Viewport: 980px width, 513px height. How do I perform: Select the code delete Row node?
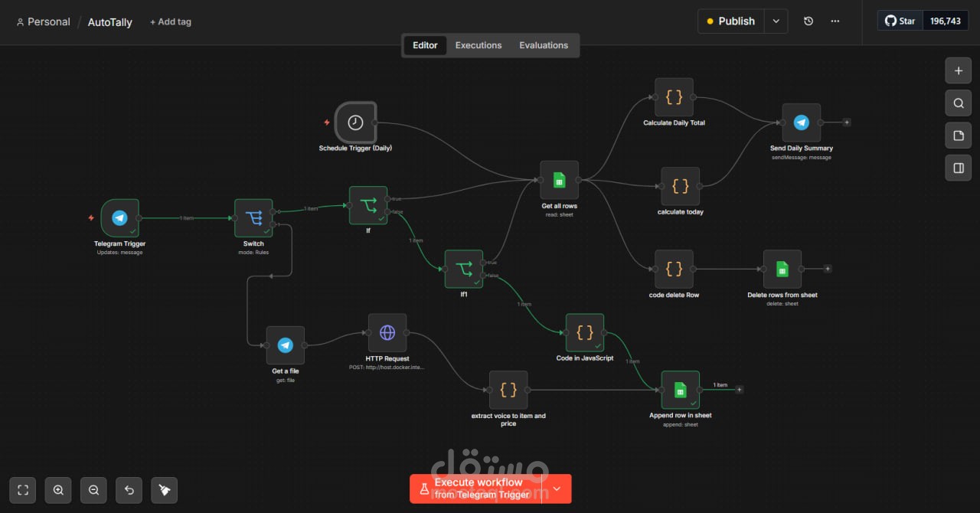(674, 269)
